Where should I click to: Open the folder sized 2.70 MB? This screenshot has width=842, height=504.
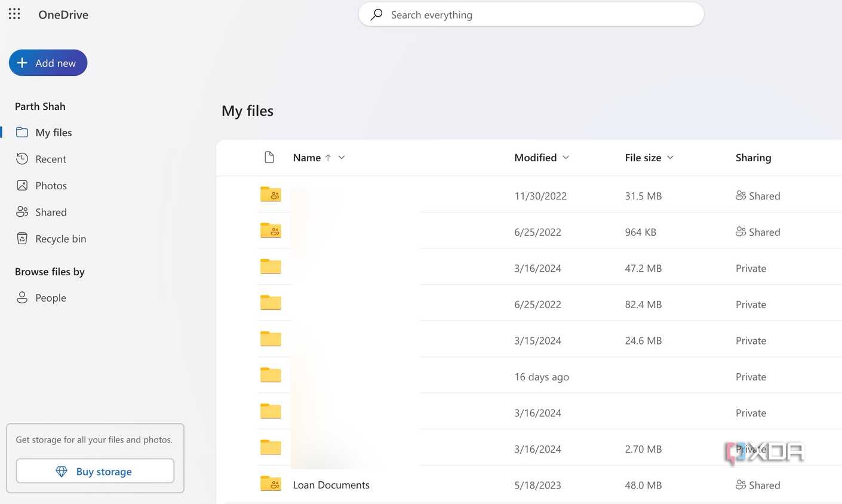tap(271, 447)
